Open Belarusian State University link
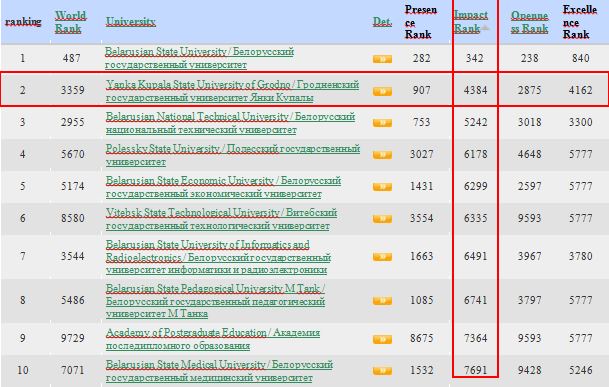 pyautogui.click(x=199, y=58)
